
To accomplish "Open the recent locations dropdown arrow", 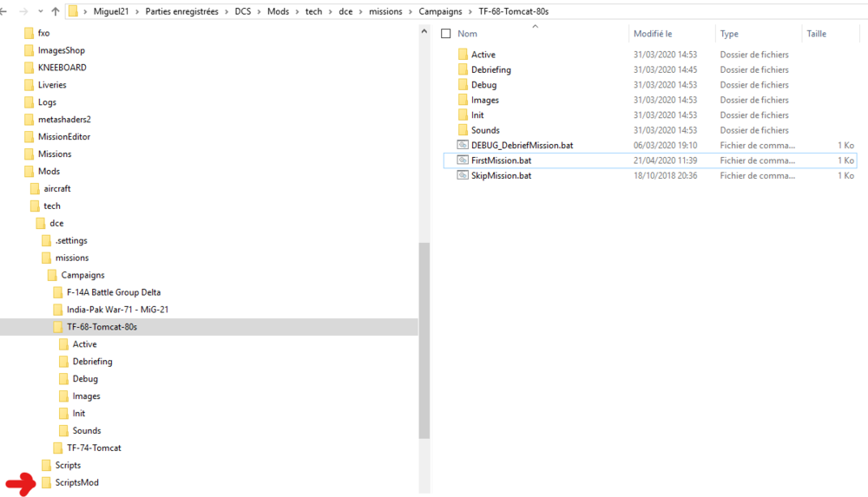I will coord(41,11).
